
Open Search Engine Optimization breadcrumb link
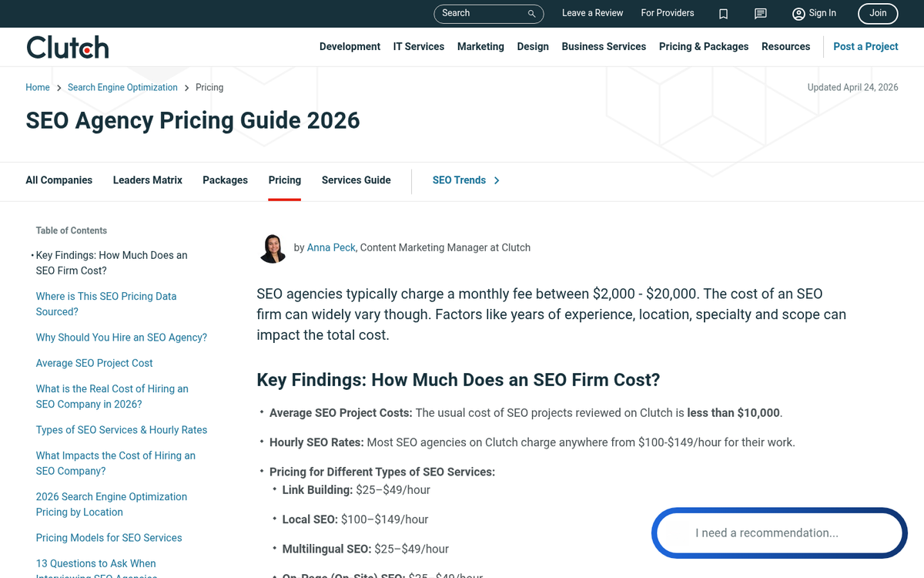122,87
